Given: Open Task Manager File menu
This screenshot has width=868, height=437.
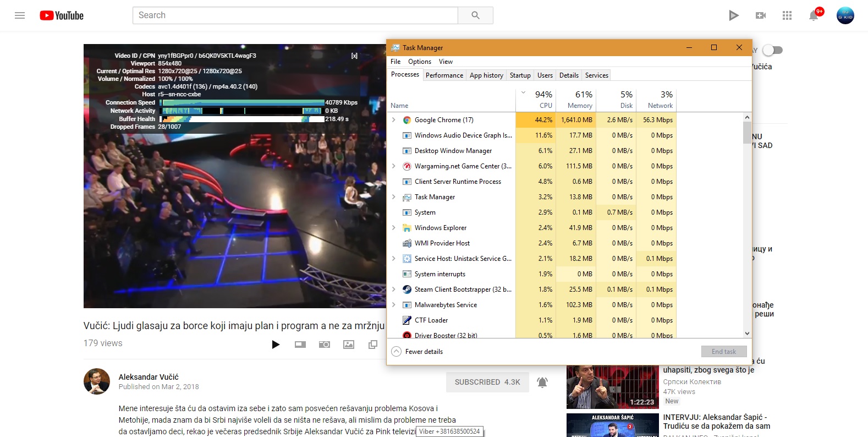Looking at the screenshot, I should 395,62.
